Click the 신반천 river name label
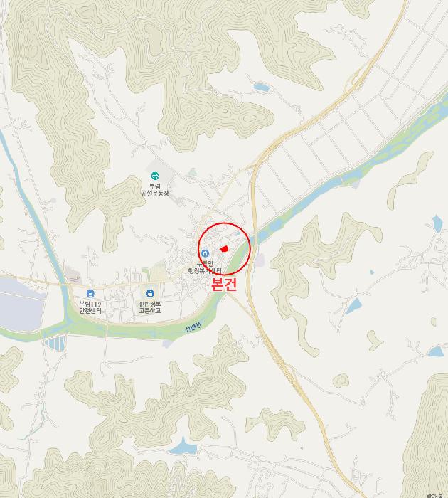Screen dimensions: 448x498 [193, 327]
